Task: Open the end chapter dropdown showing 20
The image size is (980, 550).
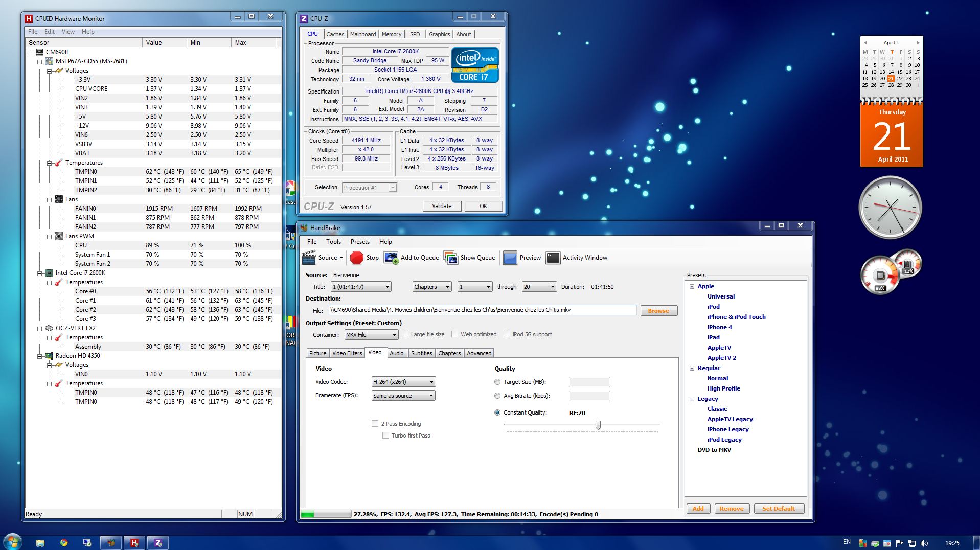Action: point(539,287)
